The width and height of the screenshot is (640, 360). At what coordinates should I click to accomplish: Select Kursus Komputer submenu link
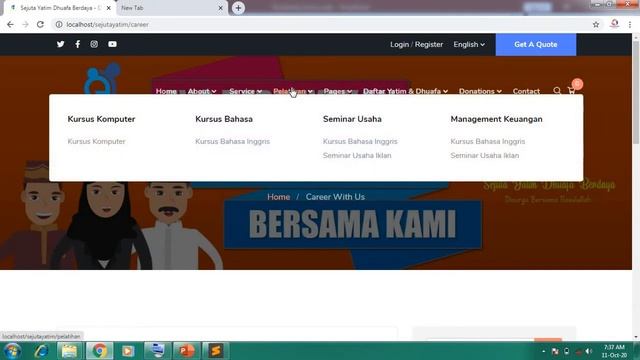point(96,141)
